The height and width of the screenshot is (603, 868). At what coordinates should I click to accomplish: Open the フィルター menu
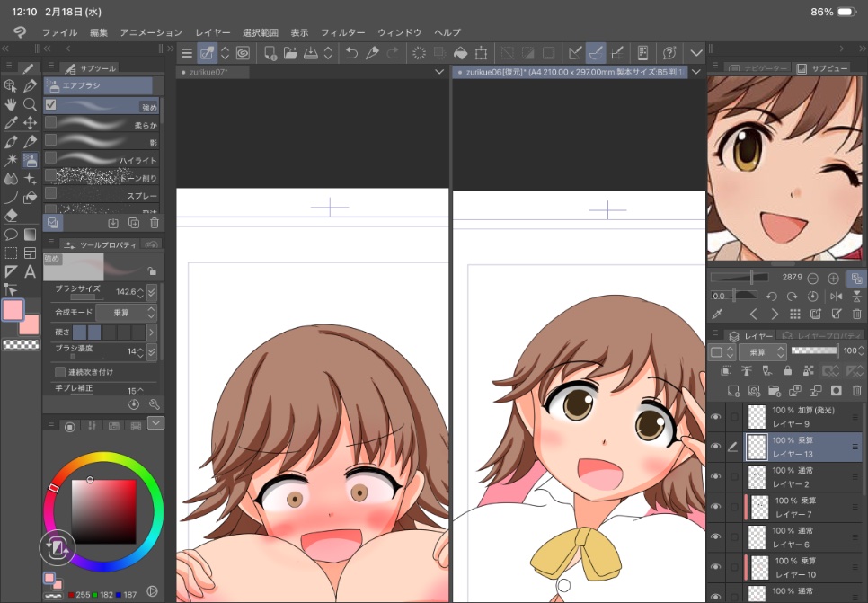[x=342, y=32]
